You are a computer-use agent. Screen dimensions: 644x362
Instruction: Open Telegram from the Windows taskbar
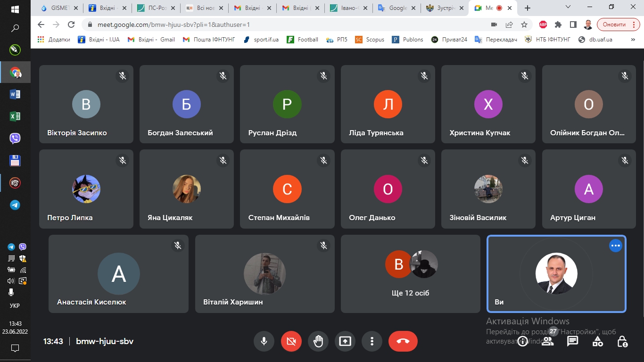click(x=15, y=205)
